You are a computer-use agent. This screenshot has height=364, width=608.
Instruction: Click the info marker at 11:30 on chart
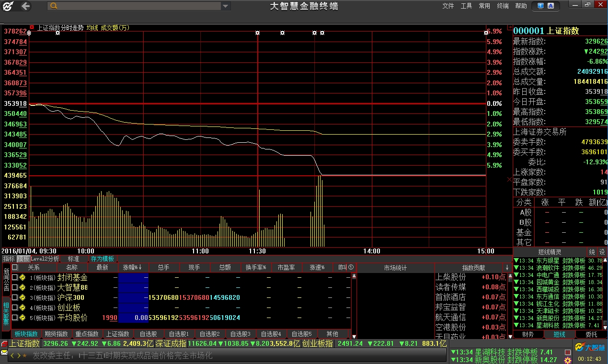(258, 33)
